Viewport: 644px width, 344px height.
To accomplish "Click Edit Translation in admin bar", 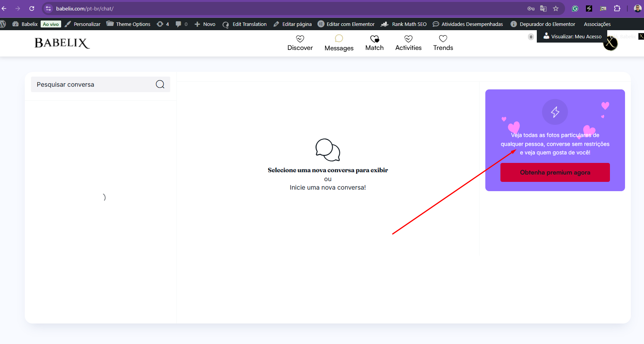I will click(245, 24).
